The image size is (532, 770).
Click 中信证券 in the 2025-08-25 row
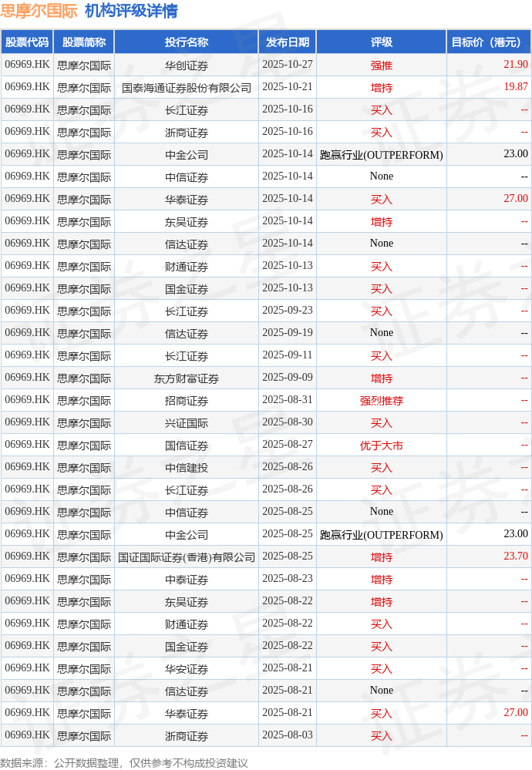(x=187, y=513)
